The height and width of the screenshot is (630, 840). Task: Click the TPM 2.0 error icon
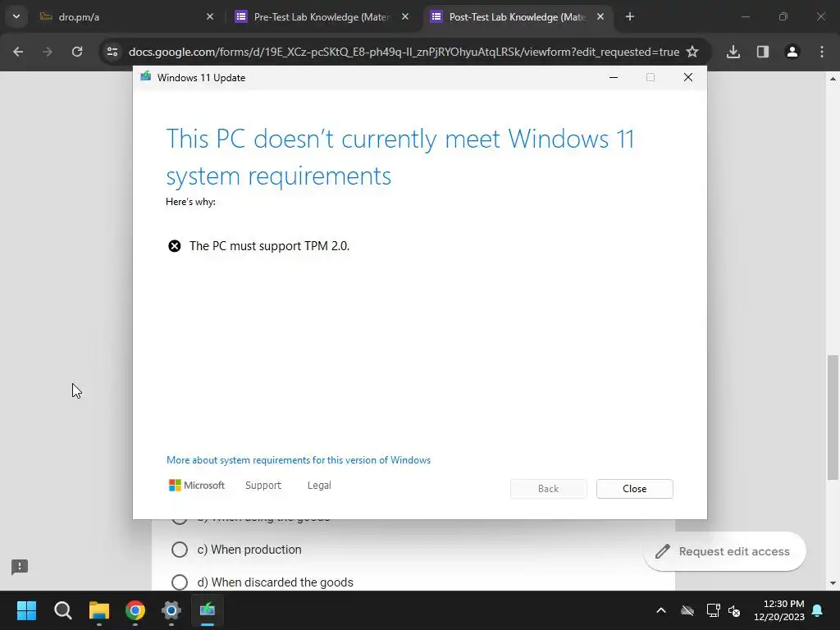tap(175, 246)
